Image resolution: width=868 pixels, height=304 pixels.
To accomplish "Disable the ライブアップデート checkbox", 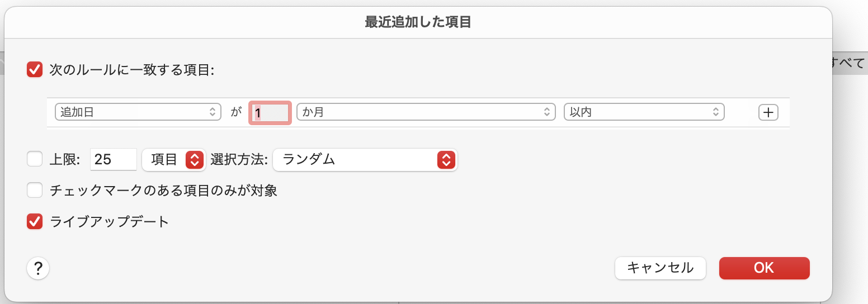I will click(35, 221).
